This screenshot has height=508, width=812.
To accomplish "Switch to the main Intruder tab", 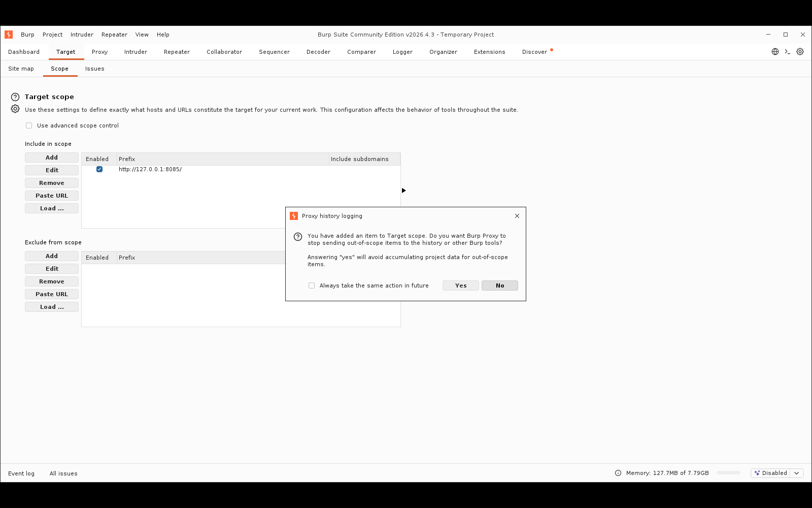I will (136, 52).
